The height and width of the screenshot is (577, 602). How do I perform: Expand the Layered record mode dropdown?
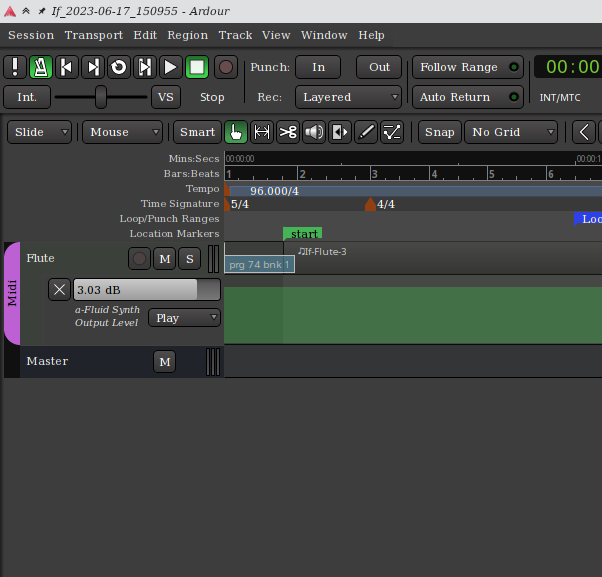tap(348, 97)
